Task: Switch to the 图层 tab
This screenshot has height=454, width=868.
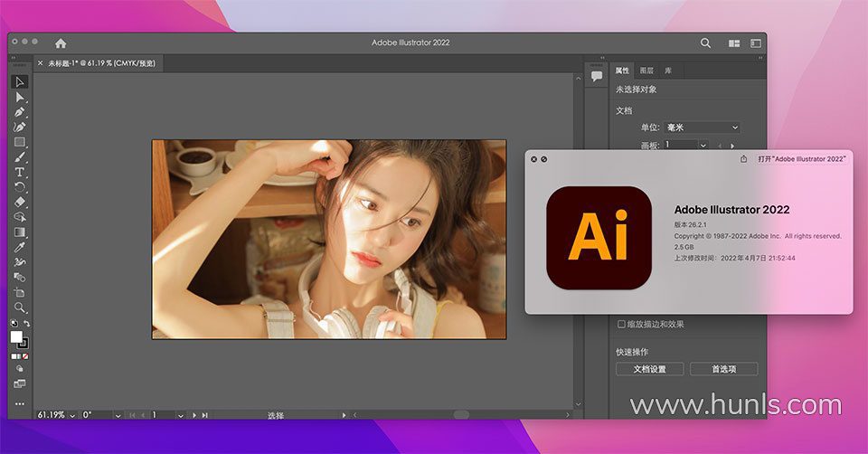Action: click(646, 71)
